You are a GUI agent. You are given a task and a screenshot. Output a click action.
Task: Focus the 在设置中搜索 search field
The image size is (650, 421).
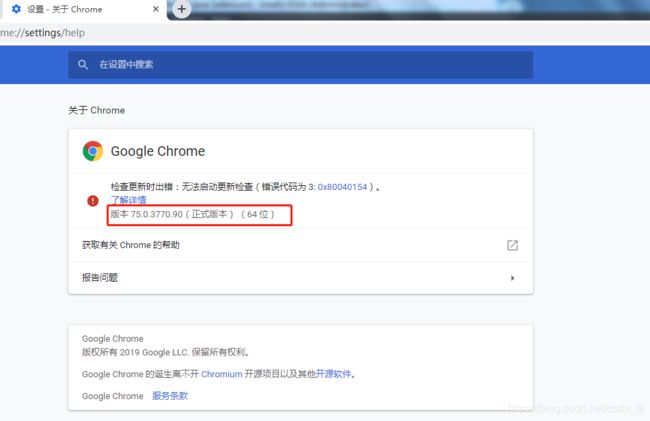coord(301,65)
